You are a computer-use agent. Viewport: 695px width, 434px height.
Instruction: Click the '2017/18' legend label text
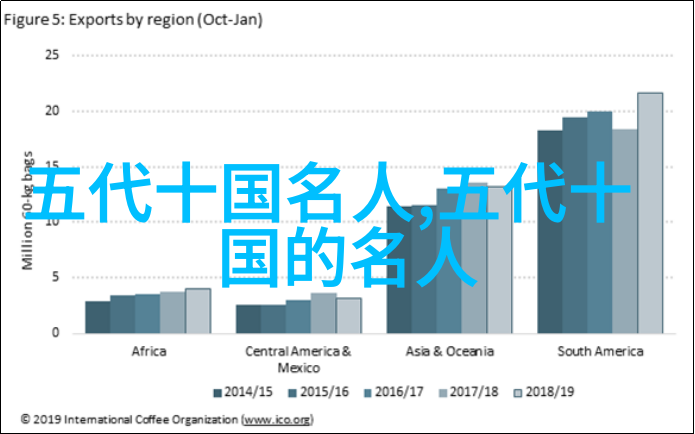coord(474,392)
